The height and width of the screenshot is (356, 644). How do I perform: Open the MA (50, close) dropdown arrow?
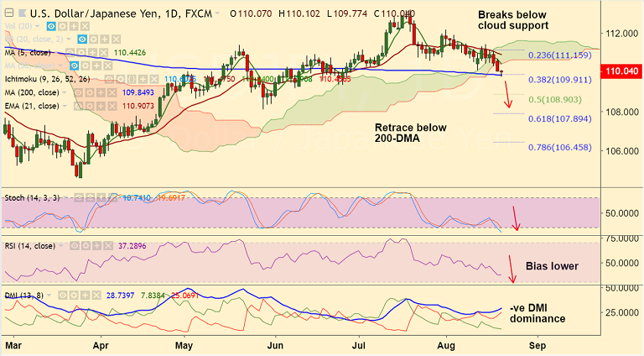click(x=60, y=65)
